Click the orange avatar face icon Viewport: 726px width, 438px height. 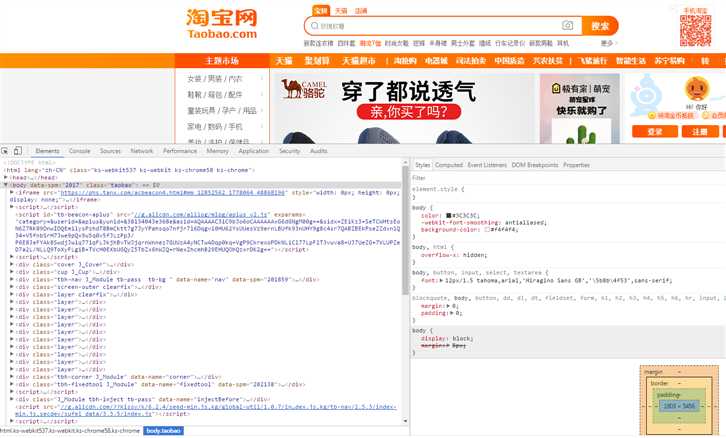(x=696, y=88)
